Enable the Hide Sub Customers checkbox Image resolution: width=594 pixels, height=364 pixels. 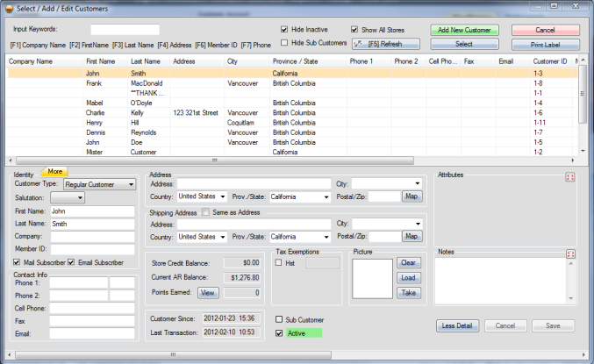pos(285,42)
